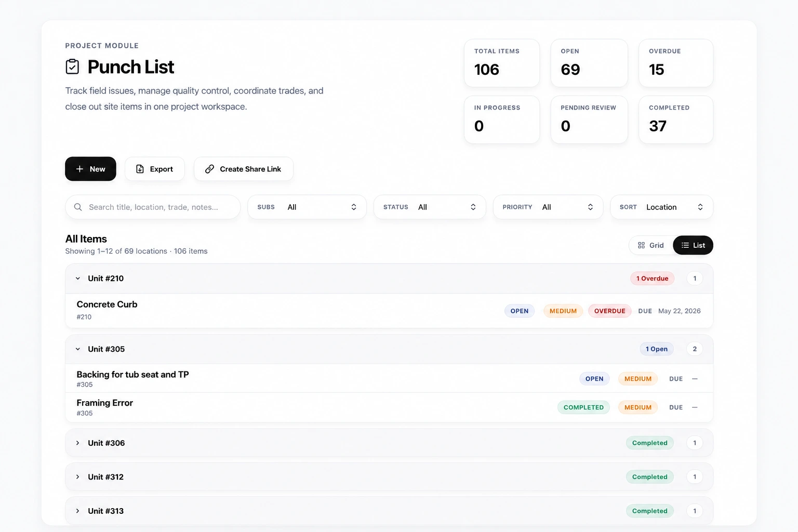The width and height of the screenshot is (798, 532).
Task: Click Create Share Link text
Action: [x=250, y=169]
